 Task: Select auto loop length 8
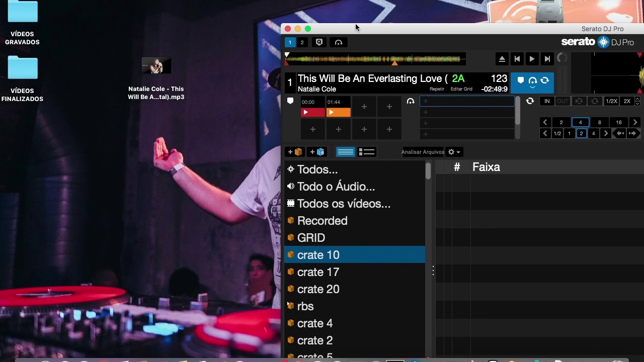(599, 122)
